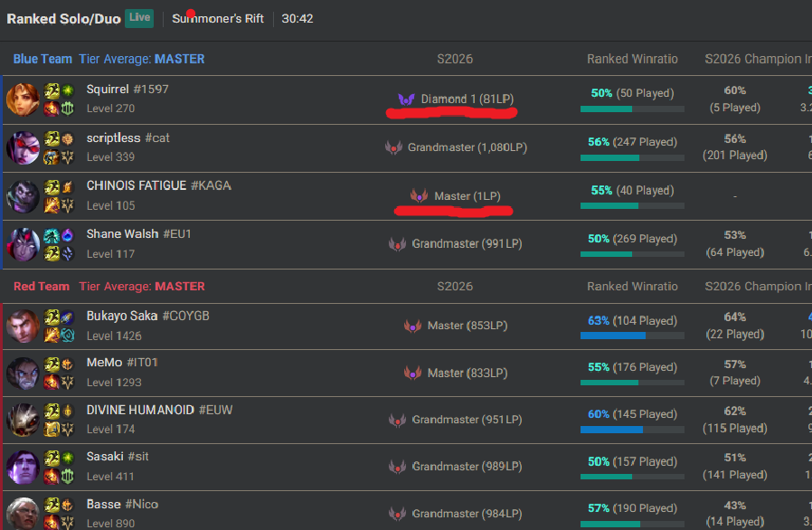The image size is (812, 530).
Task: Click the green Live badge
Action: coord(139,18)
